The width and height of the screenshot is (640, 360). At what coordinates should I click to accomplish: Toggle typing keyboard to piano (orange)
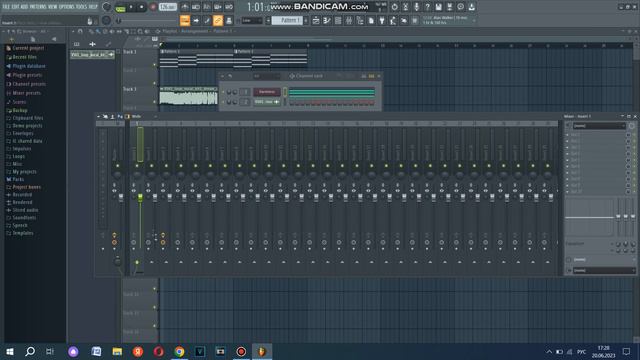[x=185, y=20]
